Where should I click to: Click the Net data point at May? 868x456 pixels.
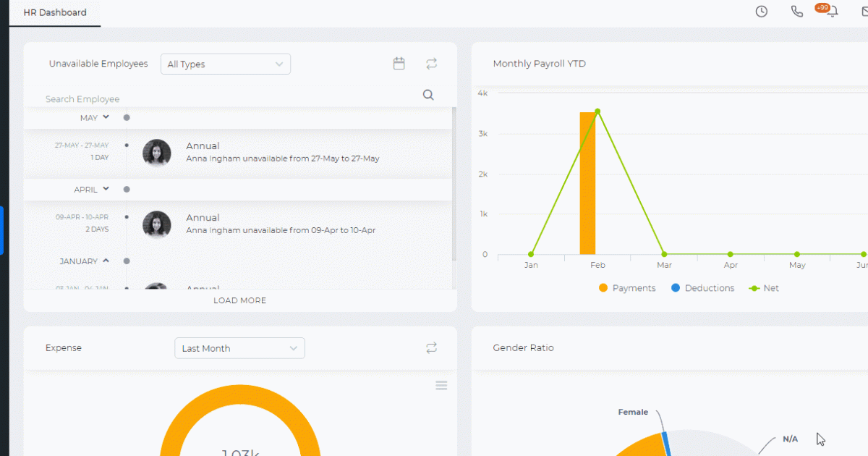pyautogui.click(x=797, y=254)
